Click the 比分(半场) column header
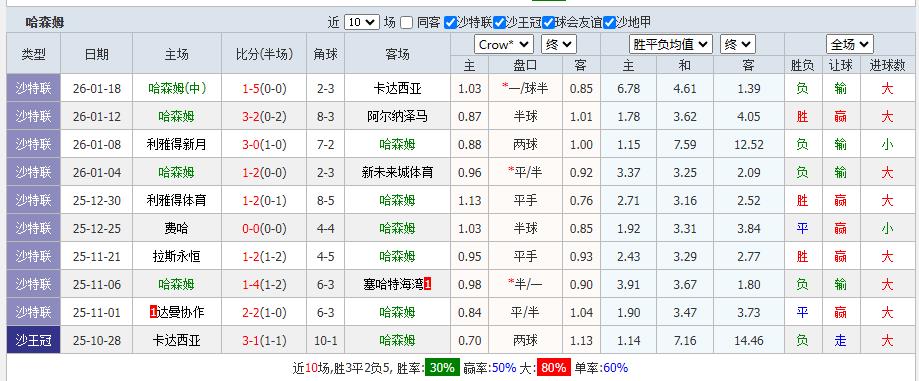This screenshot has height=381, width=919. pos(264,54)
